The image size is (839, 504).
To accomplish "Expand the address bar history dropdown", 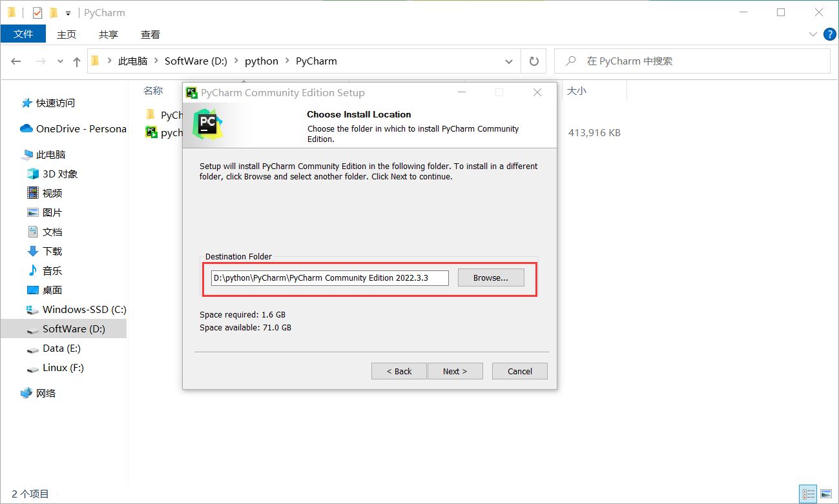I will pyautogui.click(x=508, y=61).
